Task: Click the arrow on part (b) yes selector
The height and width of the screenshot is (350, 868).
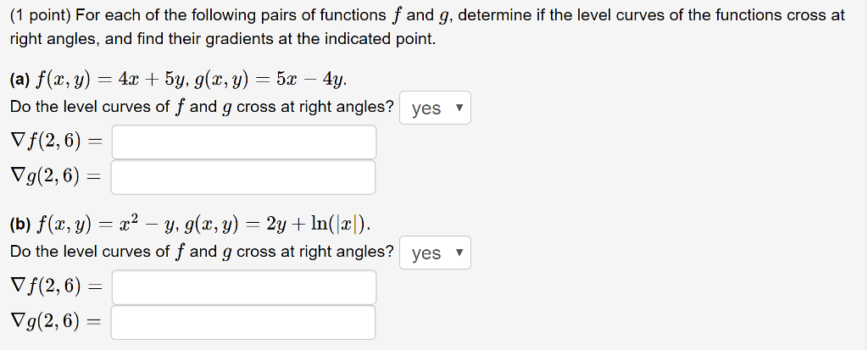Action: (x=459, y=253)
